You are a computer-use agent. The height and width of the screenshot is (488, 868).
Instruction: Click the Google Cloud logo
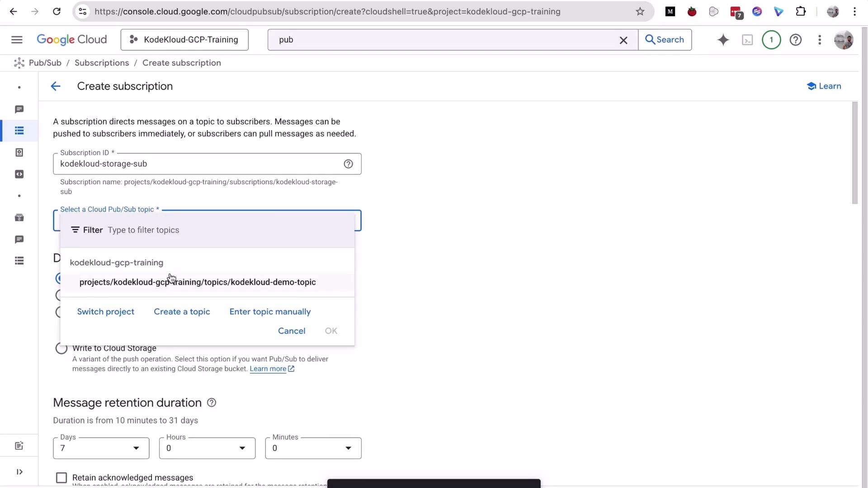[x=72, y=40]
